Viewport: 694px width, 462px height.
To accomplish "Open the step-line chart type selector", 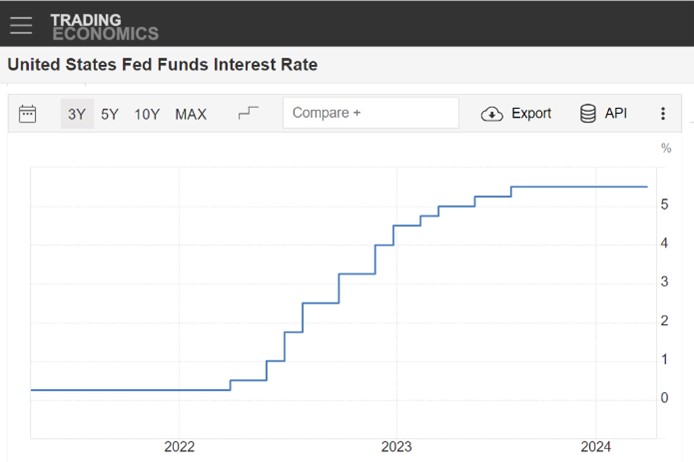I will 248,113.
